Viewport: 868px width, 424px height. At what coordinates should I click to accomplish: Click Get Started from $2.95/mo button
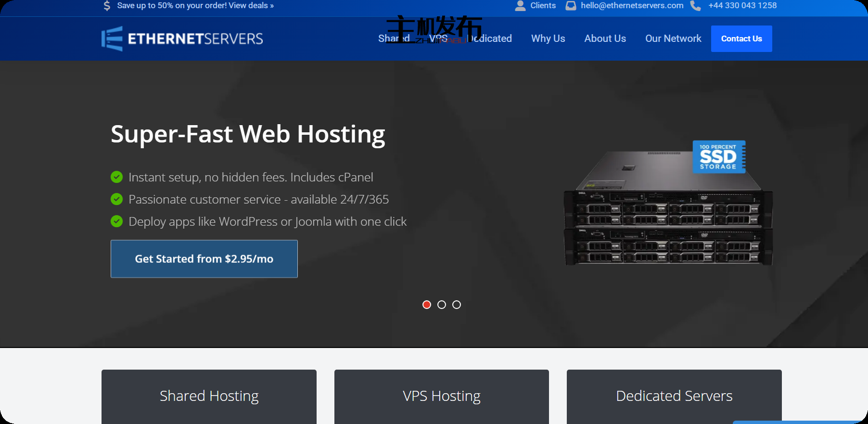point(204,259)
